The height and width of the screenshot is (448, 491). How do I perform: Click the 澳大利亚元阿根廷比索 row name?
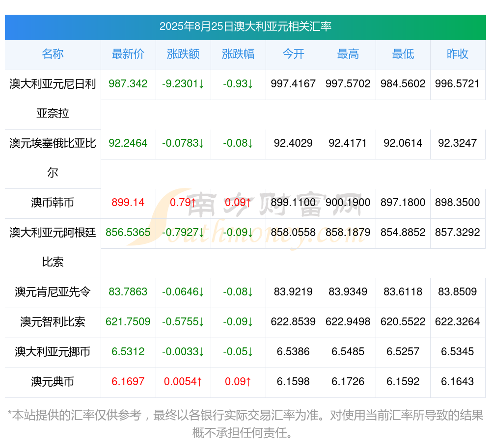[53, 247]
